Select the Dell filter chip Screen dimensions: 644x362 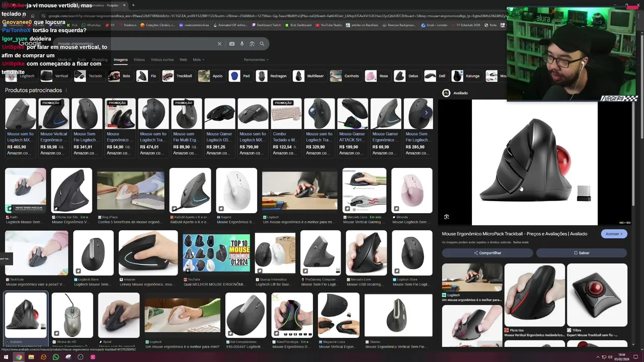click(x=436, y=76)
